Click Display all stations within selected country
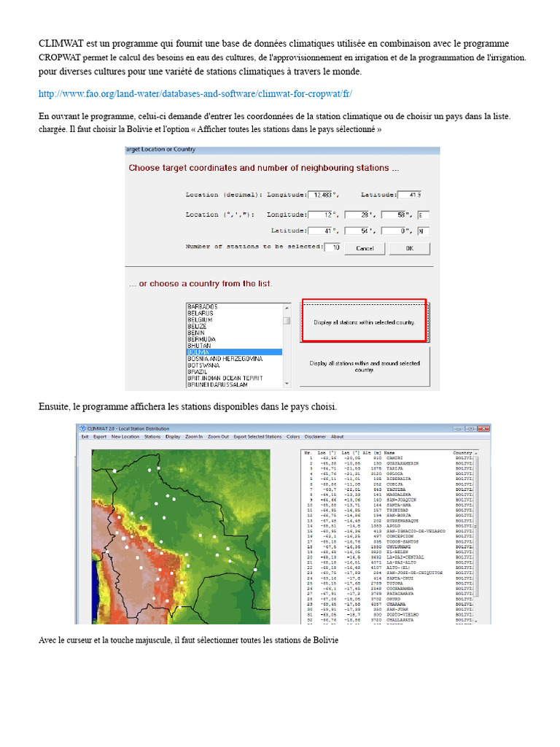The height and width of the screenshot is (747, 560). [x=365, y=322]
